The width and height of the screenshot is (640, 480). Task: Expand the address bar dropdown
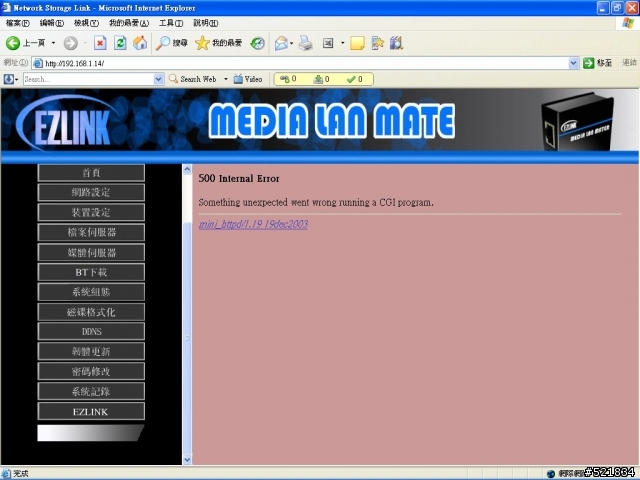(573, 63)
